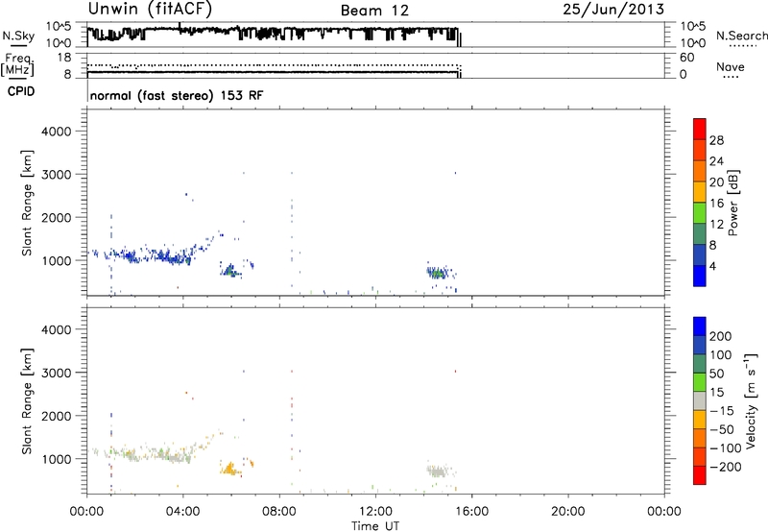Click the green echo cluster near 14:30 in power panel
Screen dimensions: 768x532
(x=437, y=273)
